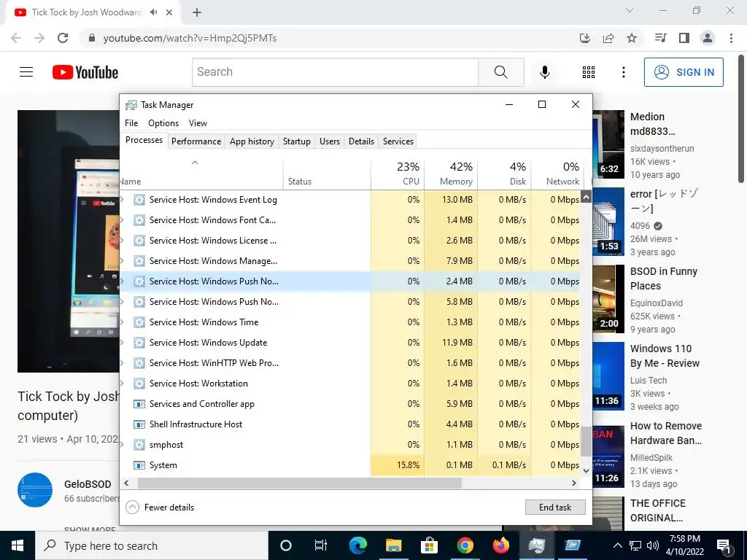Click the End task button
Viewport: 747px width, 560px height.
click(555, 507)
